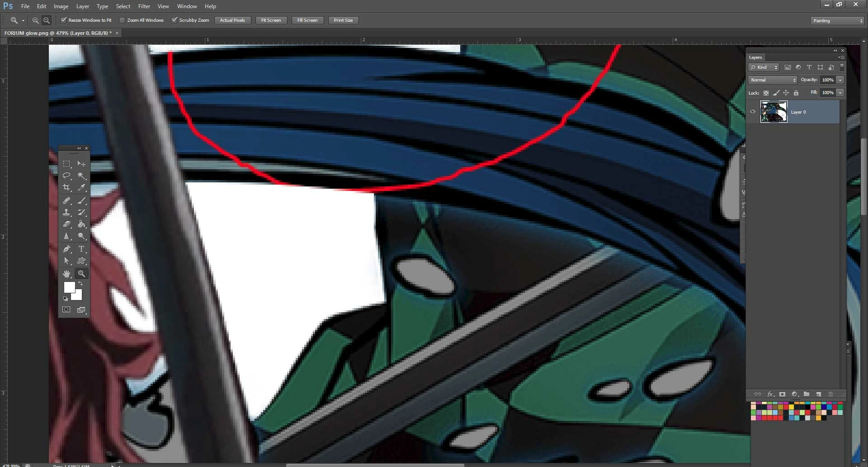
Task: Select the Paint Bucket tool
Action: coord(81,224)
